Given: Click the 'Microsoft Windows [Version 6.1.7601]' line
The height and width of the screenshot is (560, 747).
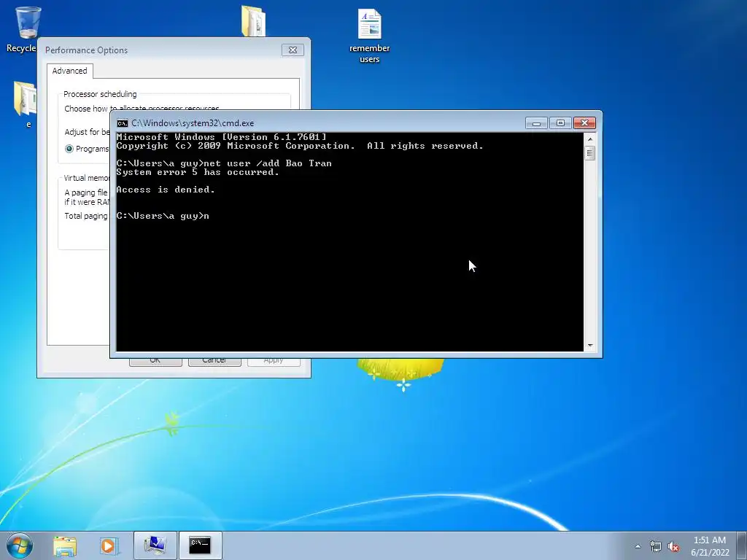Looking at the screenshot, I should coord(221,137).
